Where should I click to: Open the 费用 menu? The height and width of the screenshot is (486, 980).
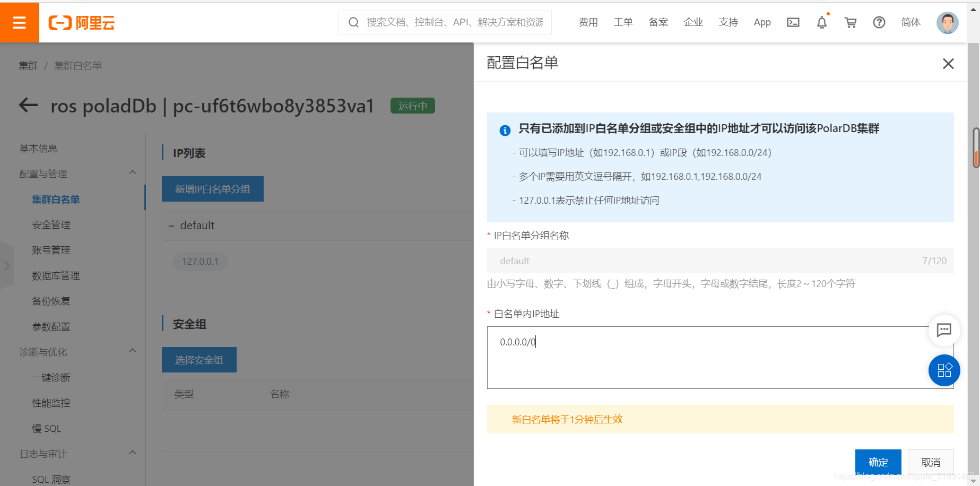tap(588, 22)
